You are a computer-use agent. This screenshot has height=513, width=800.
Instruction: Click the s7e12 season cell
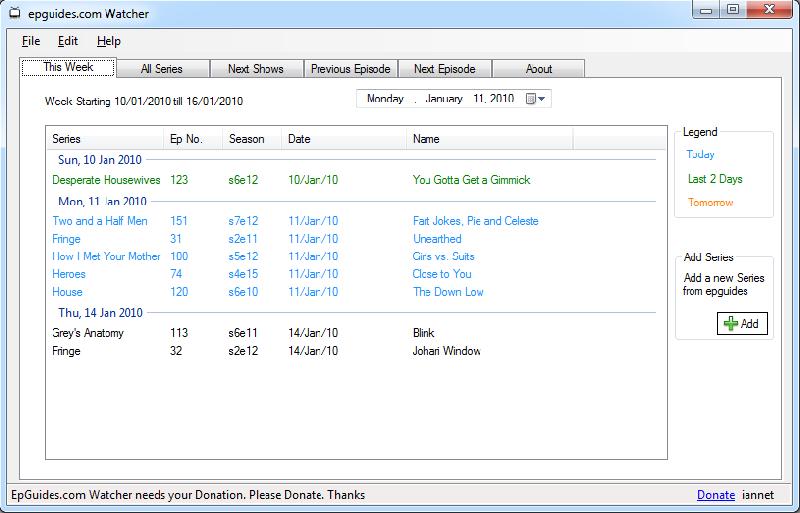243,221
